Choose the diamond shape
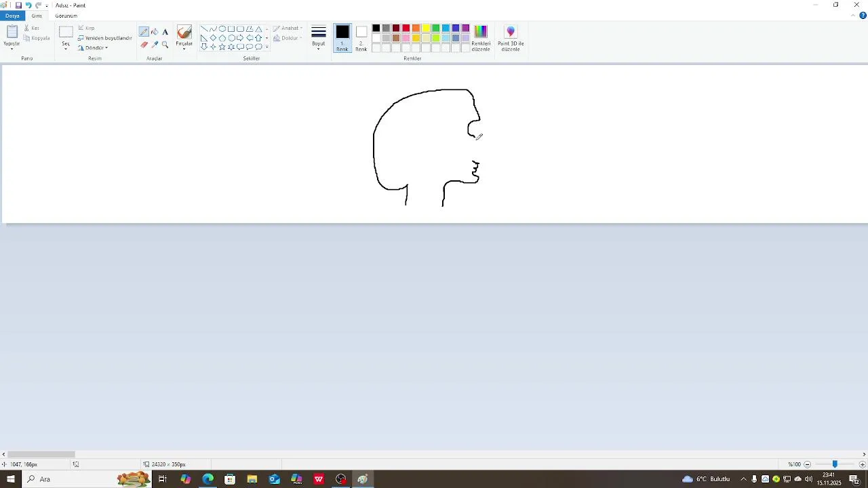Screen dimensions: 868x488 click(x=213, y=38)
